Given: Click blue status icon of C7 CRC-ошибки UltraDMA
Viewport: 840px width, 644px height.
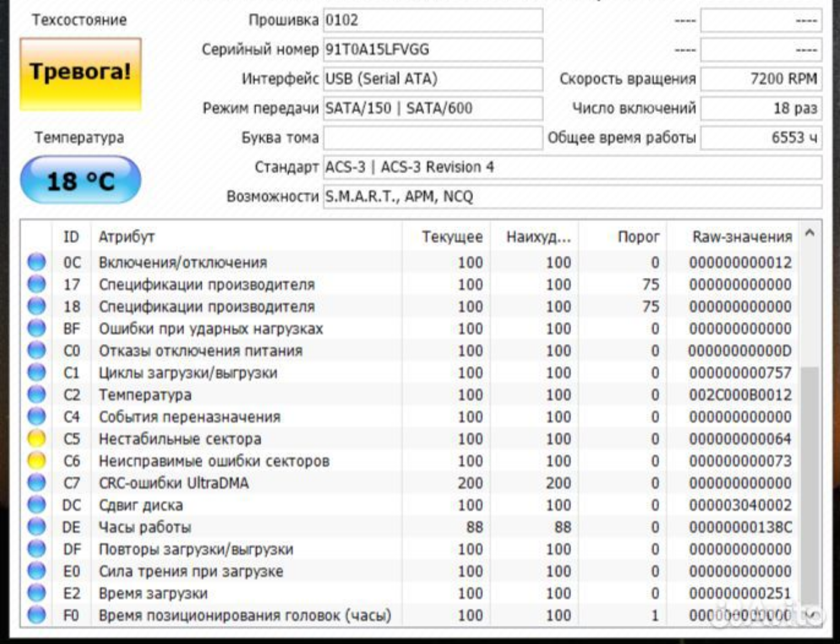Looking at the screenshot, I should click(x=36, y=482).
